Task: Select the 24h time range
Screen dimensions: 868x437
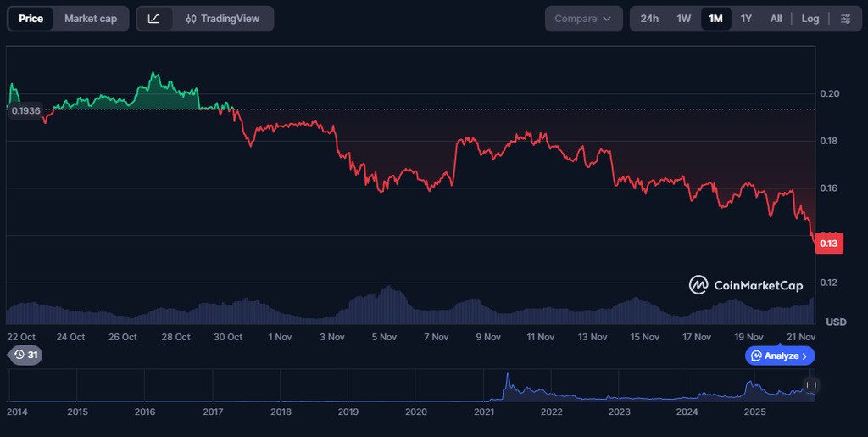Action: 649,19
